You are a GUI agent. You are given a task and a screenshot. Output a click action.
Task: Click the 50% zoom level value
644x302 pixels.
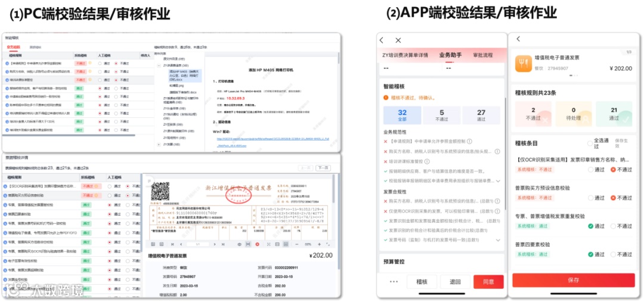[x=308, y=244]
